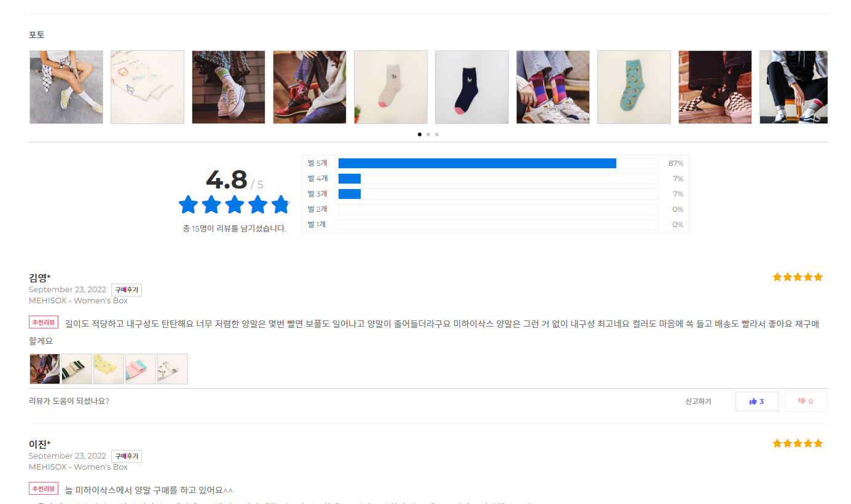Open the navy sock photo thumbnail
Image resolution: width=851 pixels, height=504 pixels.
(x=472, y=87)
